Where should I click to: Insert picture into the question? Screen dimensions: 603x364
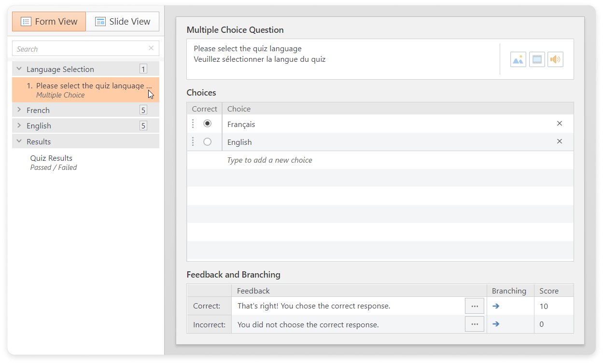coord(518,59)
